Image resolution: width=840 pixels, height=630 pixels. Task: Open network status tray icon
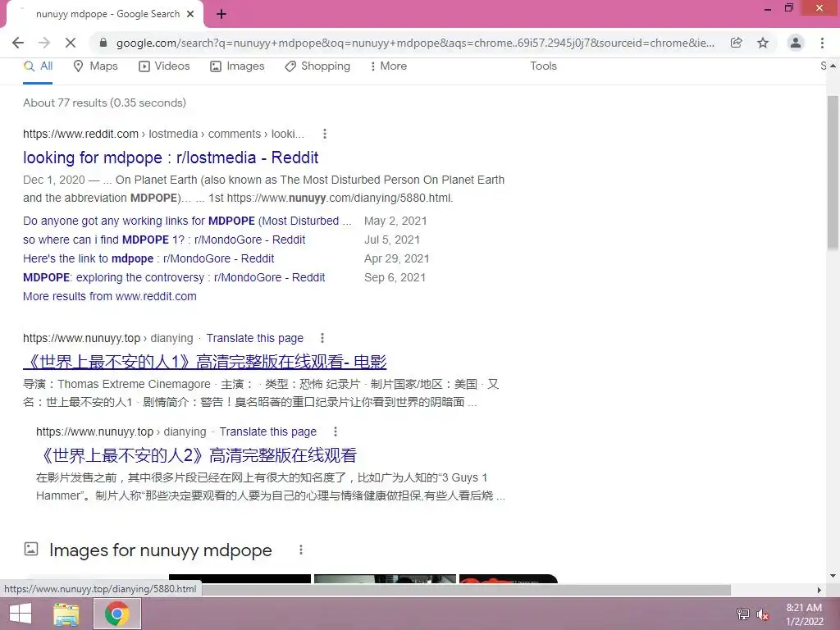(743, 614)
